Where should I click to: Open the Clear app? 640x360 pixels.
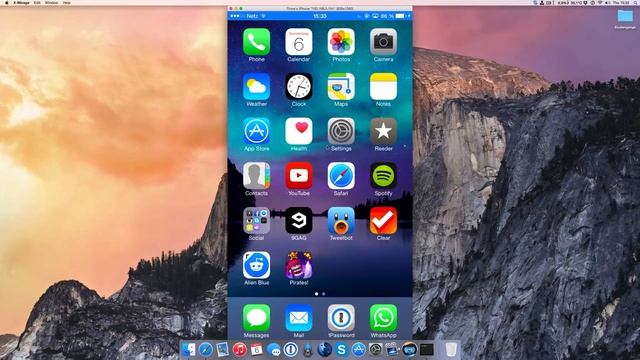click(383, 220)
